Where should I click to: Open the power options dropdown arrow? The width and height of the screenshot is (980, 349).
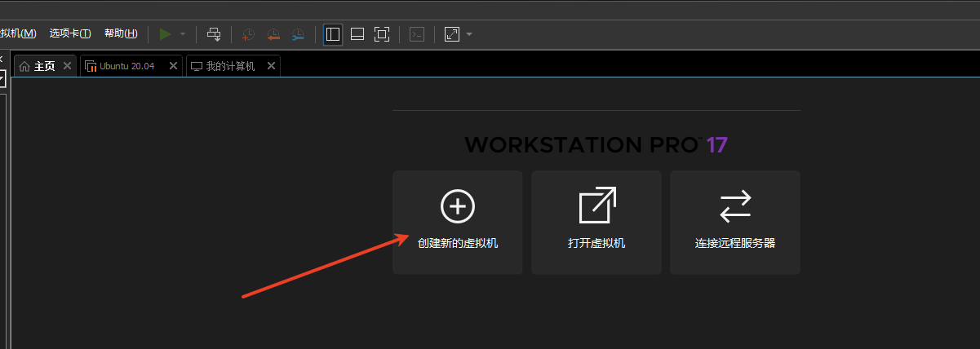pyautogui.click(x=183, y=34)
